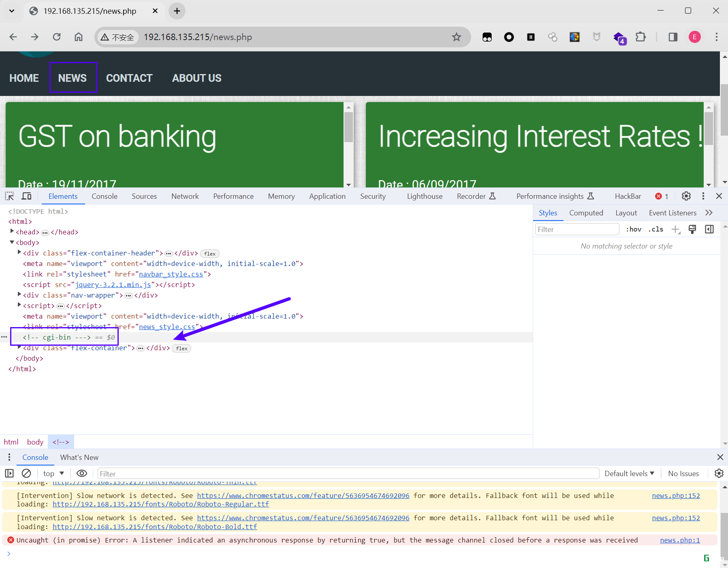Switch to Console tab in DevTools
Screen dimensions: 728x568
pyautogui.click(x=105, y=196)
